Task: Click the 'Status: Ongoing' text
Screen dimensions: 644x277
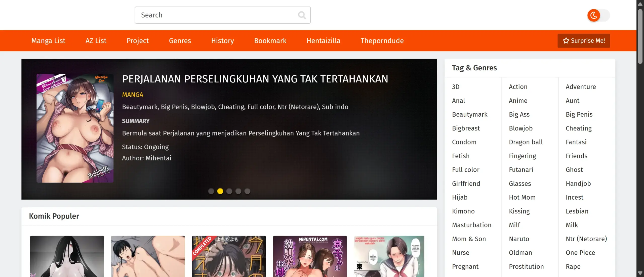Action: [x=145, y=147]
